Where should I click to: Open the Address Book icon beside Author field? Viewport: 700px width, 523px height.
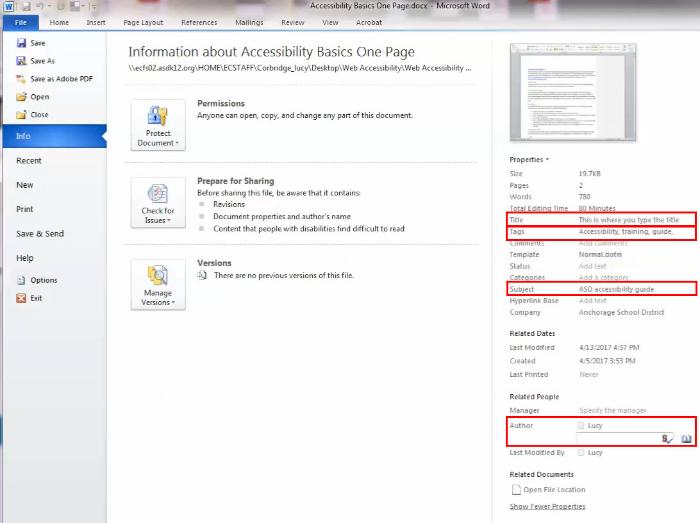coord(686,439)
